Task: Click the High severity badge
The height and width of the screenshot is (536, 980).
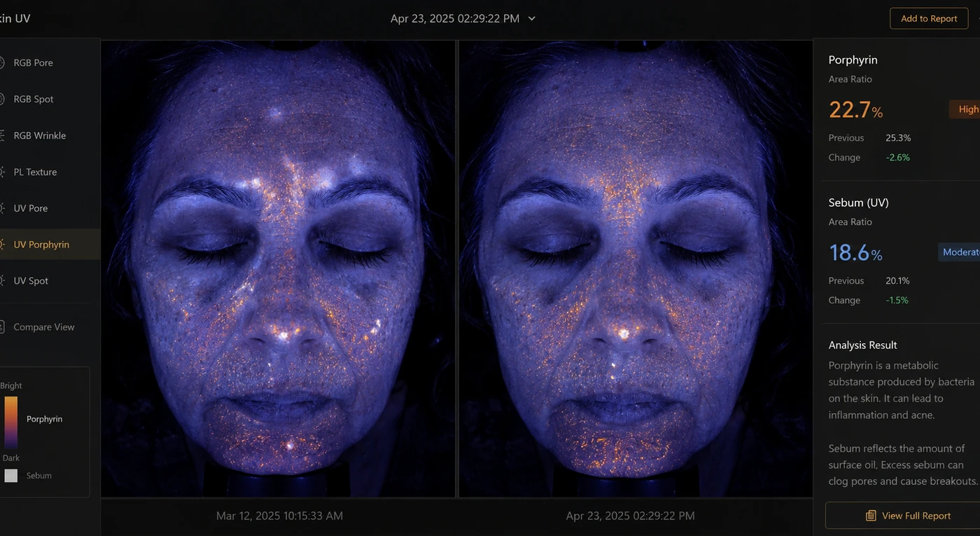Action: (965, 109)
